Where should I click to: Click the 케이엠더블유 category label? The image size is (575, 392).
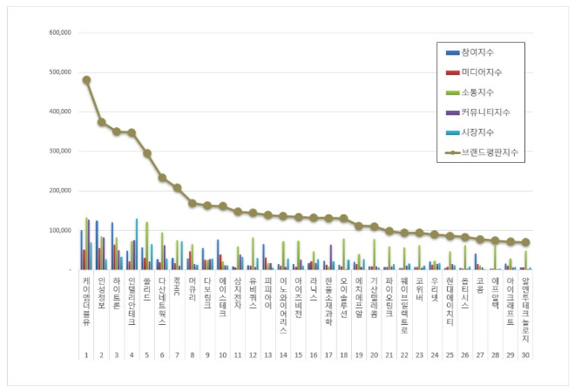click(x=86, y=301)
